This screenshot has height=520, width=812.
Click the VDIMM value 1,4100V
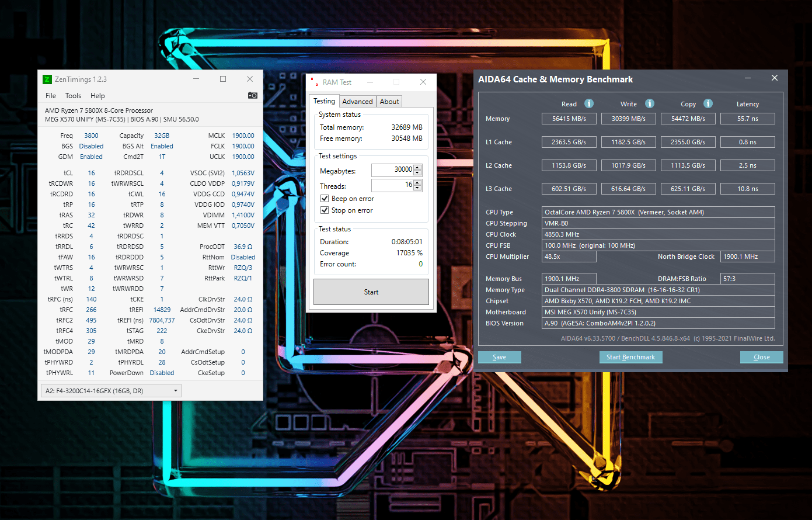243,215
